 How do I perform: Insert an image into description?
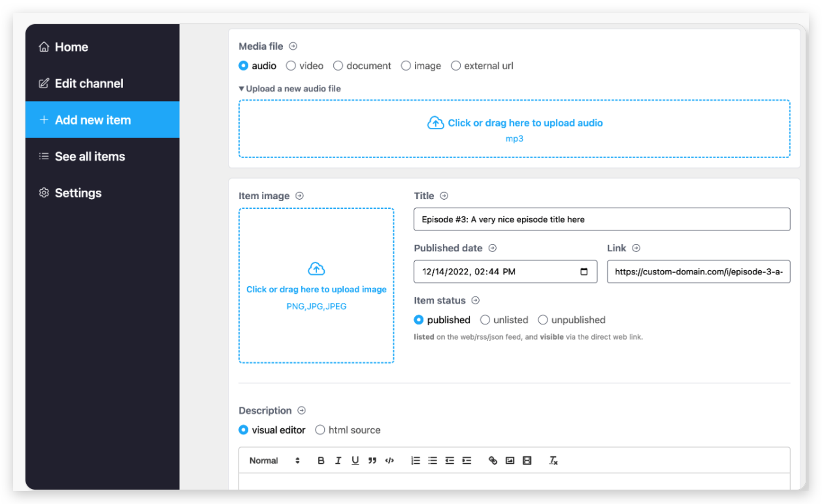pos(510,460)
